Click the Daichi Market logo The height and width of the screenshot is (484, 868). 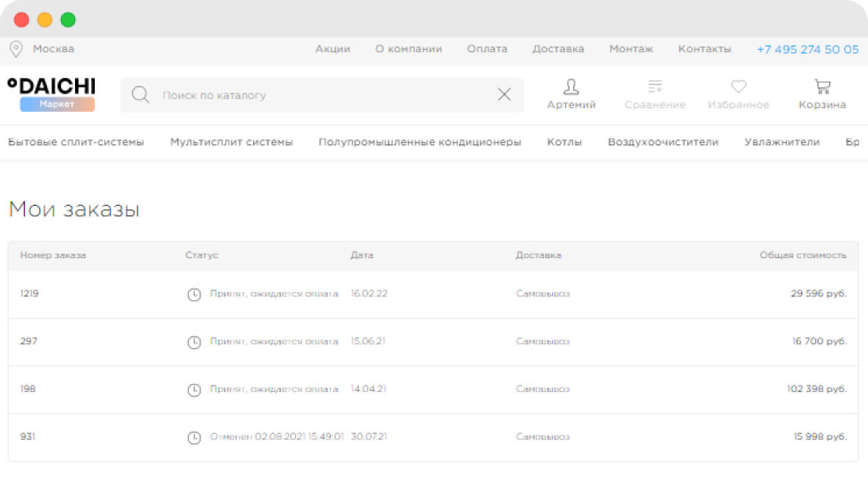click(x=51, y=94)
